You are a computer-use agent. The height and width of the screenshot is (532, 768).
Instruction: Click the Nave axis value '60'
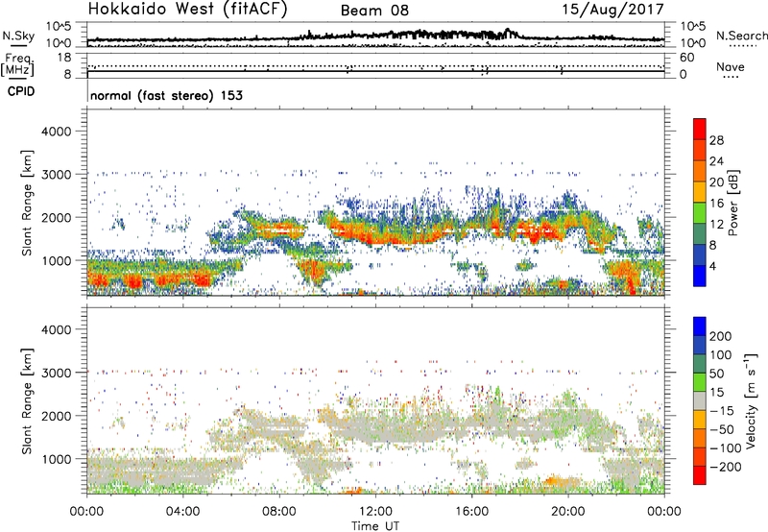pos(686,58)
